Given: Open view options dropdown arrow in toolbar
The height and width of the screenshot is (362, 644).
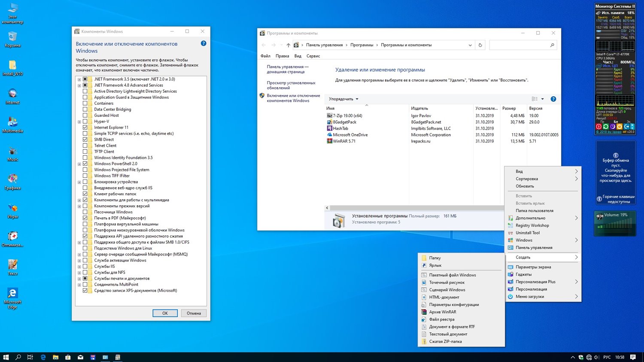Looking at the screenshot, I should 543,99.
